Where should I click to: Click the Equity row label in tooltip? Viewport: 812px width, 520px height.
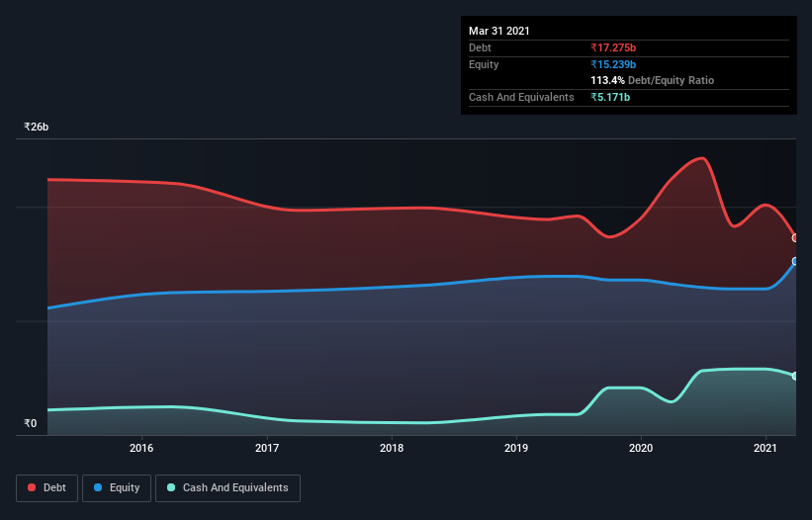(x=484, y=64)
